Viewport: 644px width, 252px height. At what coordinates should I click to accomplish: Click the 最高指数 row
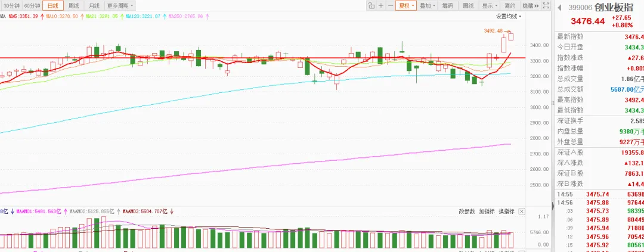(x=599, y=99)
